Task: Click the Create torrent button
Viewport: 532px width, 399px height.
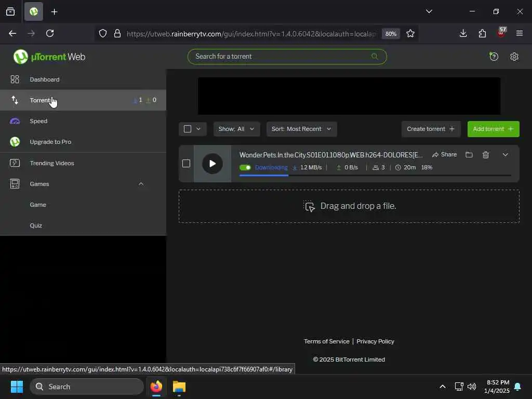Action: coord(431,129)
